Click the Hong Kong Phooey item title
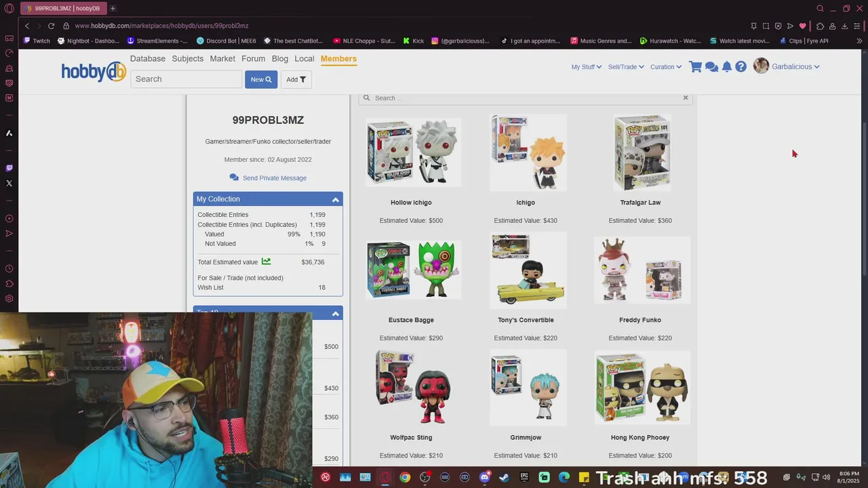This screenshot has height=488, width=868. (x=640, y=437)
